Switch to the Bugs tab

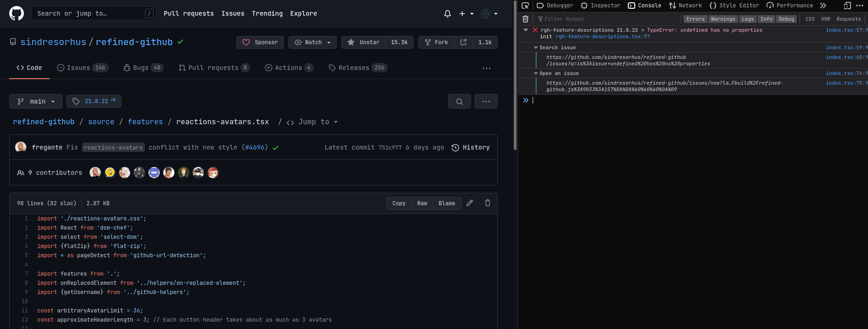pos(144,68)
